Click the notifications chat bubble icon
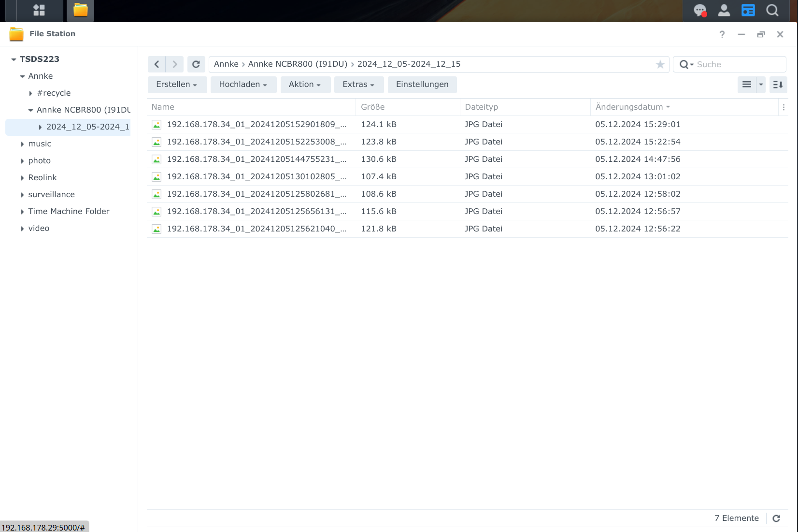Image resolution: width=798 pixels, height=532 pixels. (x=700, y=10)
